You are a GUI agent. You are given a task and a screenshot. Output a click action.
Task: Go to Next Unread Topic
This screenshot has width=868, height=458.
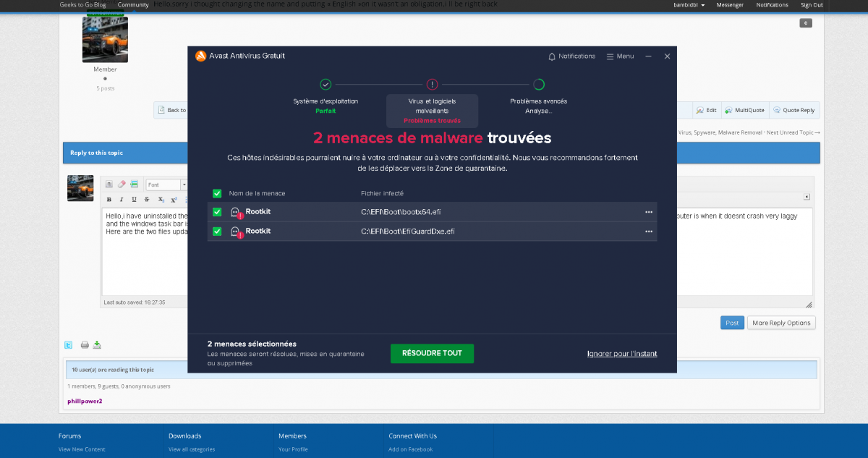793,133
